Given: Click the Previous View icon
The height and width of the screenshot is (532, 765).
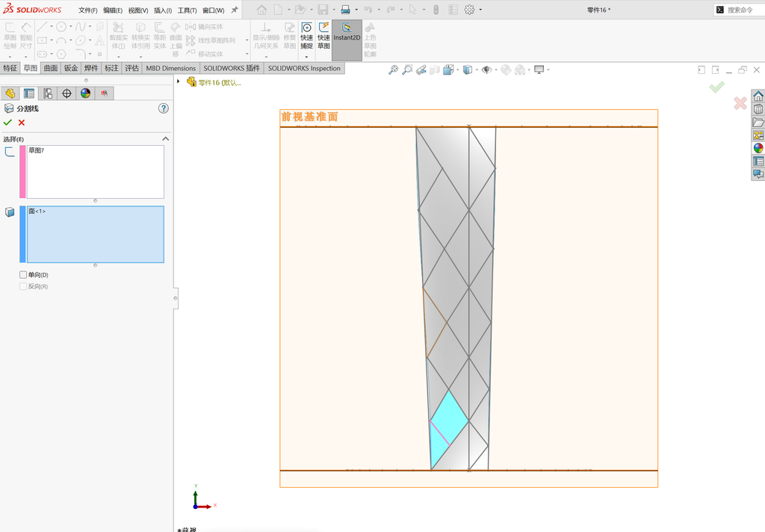Looking at the screenshot, I should click(421, 69).
